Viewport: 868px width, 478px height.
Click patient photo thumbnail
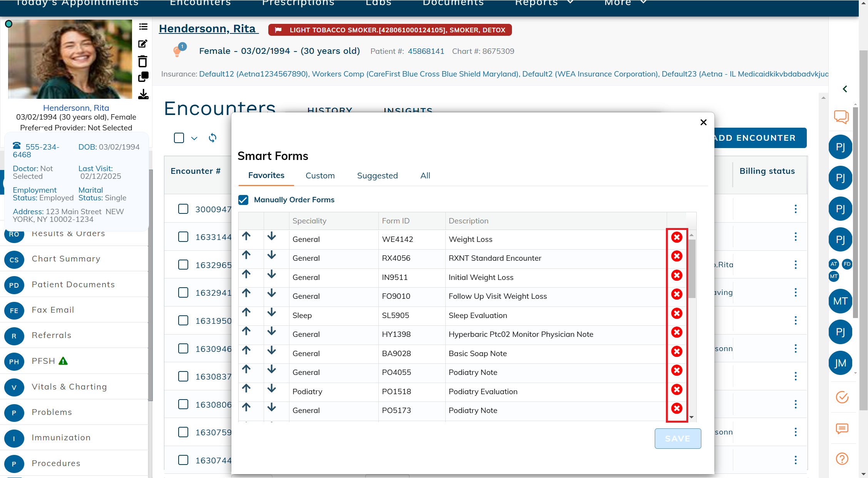(70, 59)
